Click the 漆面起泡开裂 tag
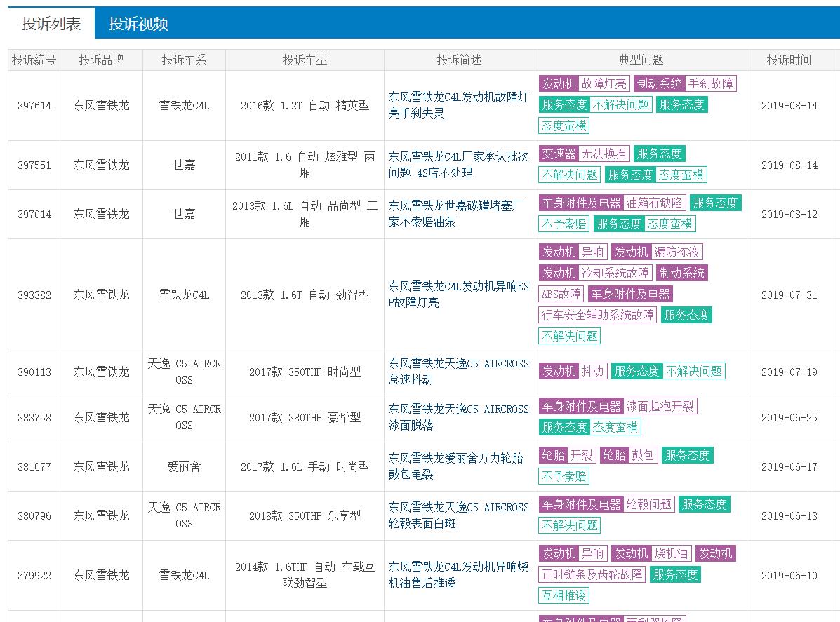 (x=660, y=407)
